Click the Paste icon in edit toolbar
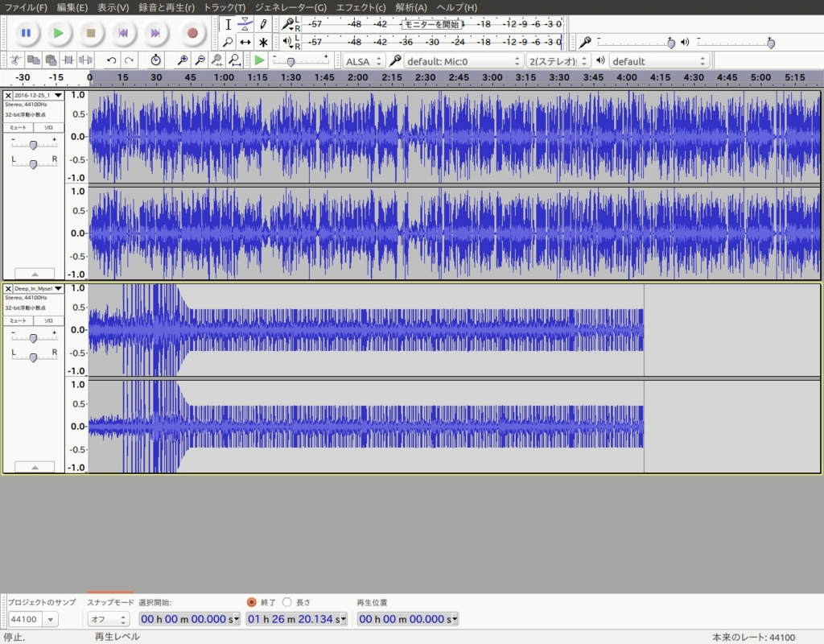The height and width of the screenshot is (644, 824). 51,60
